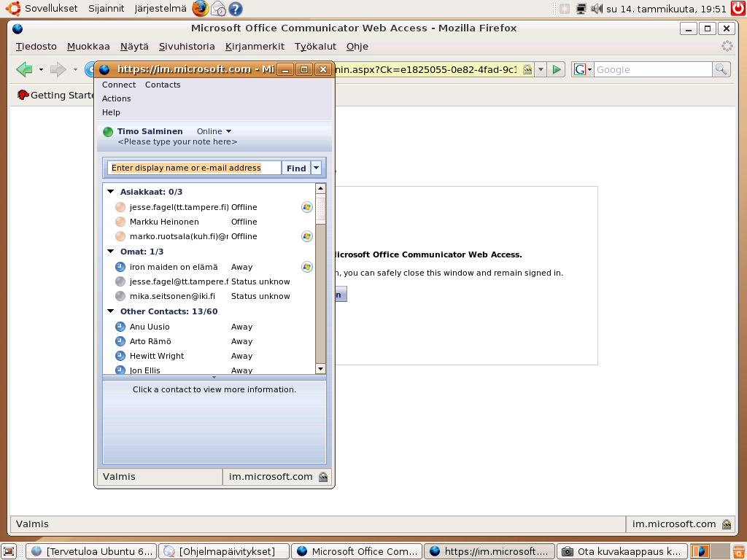Screen dimensions: 747x560
Task: Click the workspace switcher in bottom panel
Action: 709,551
